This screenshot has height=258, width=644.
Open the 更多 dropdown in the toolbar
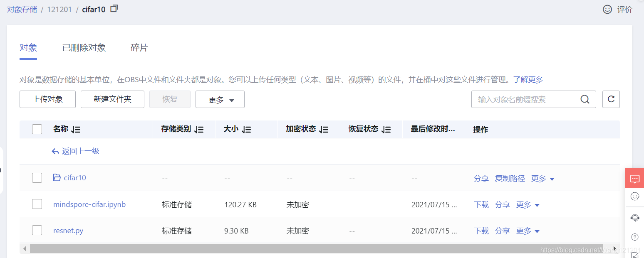pyautogui.click(x=220, y=99)
